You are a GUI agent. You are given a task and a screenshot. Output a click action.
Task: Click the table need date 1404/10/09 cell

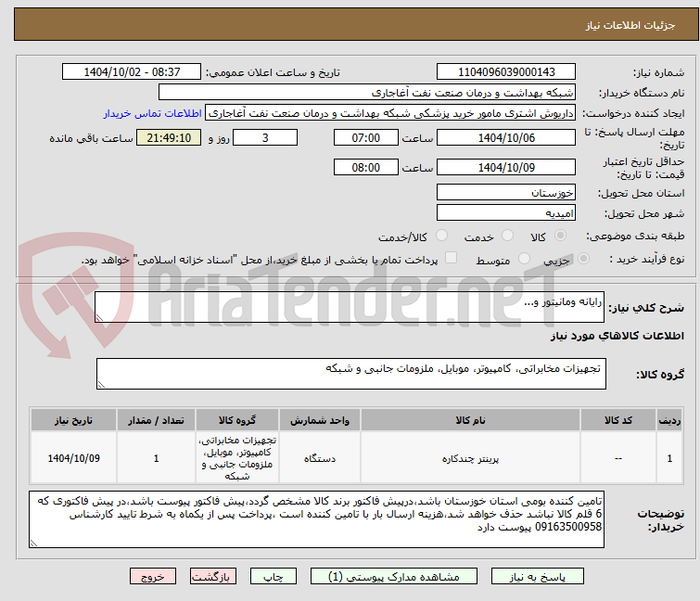pyautogui.click(x=73, y=458)
